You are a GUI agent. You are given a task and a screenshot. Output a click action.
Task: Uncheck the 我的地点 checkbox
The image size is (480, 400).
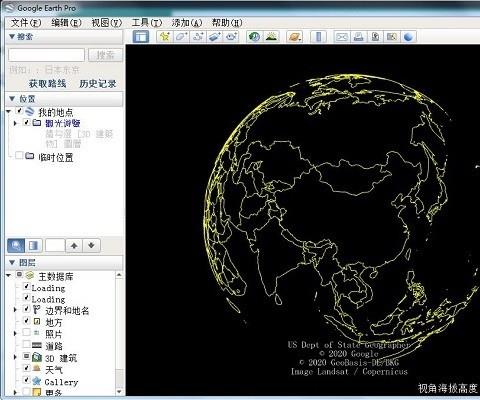pyautogui.click(x=19, y=110)
